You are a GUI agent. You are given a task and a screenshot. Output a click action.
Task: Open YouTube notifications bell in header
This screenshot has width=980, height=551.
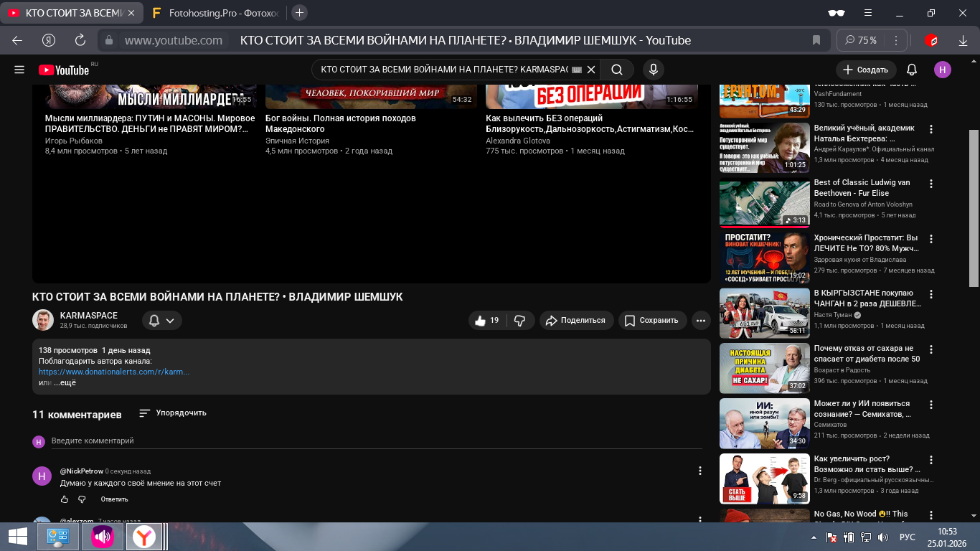[912, 70]
